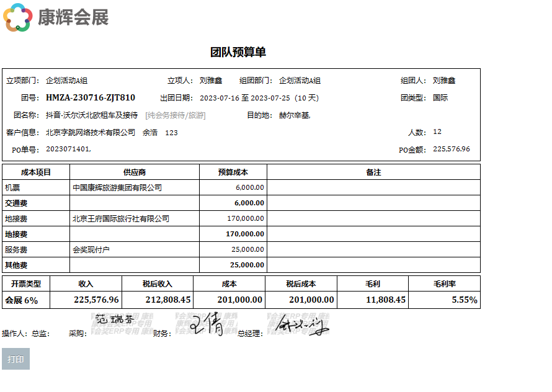Click the gross profit 11,808.45 value
This screenshot has width=552, height=392.
click(385, 300)
